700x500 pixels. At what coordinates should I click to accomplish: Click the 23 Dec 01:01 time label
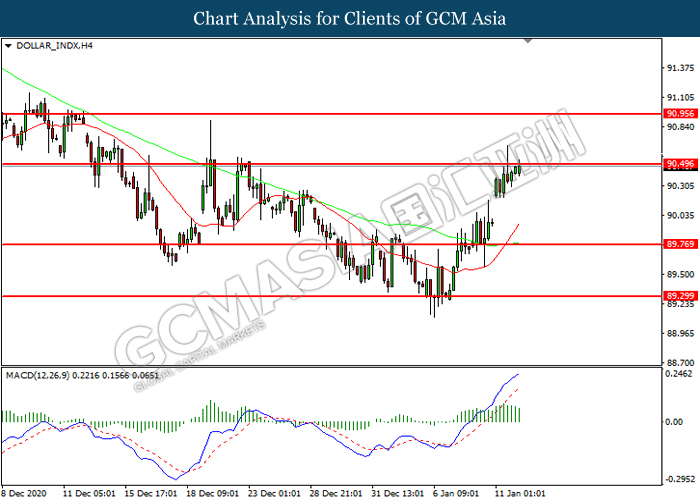(274, 493)
